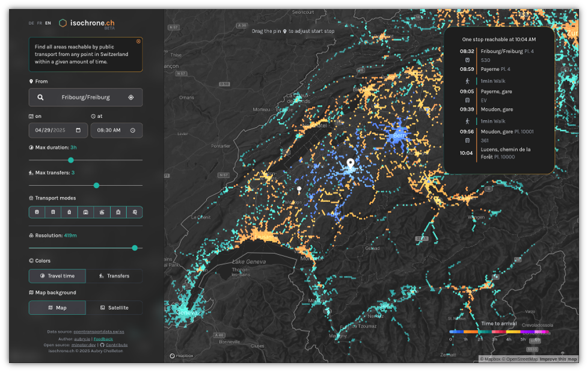588x372 pixels.
Task: Click the Max duration slider handle
Action: (x=71, y=160)
